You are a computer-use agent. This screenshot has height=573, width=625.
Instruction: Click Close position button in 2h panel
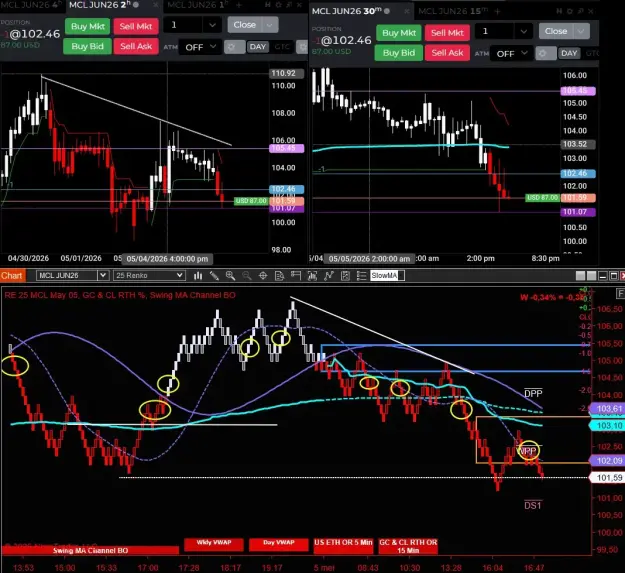245,25
